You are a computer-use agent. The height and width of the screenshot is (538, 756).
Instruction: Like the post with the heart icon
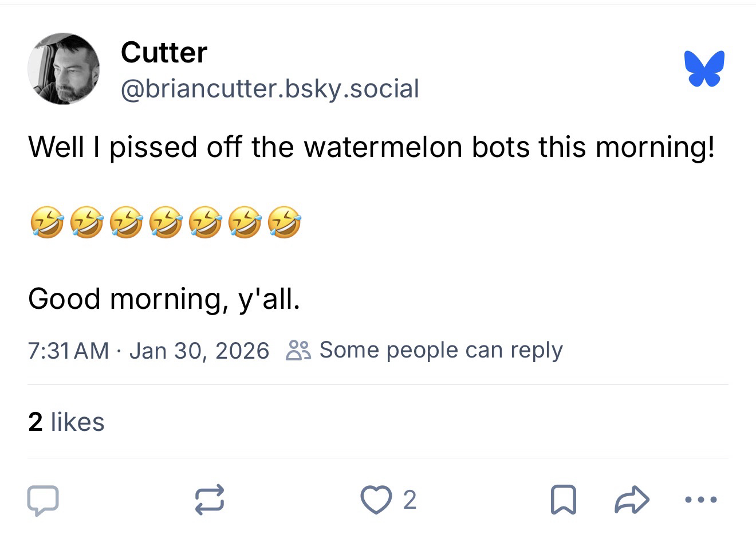point(375,500)
